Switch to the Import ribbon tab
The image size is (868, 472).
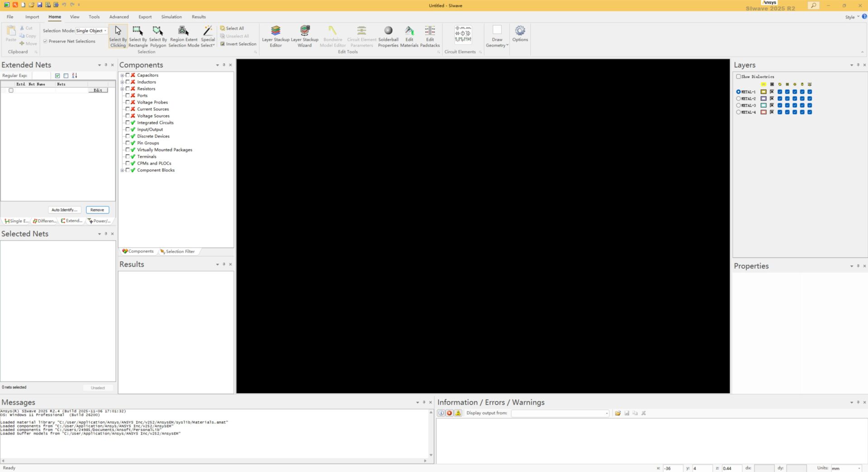click(x=32, y=17)
